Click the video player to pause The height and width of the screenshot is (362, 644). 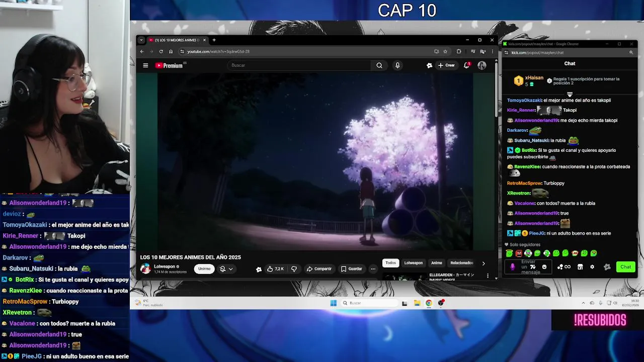[x=315, y=161]
